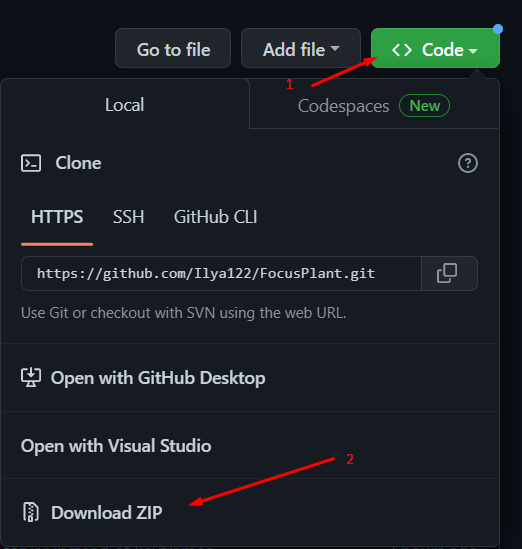This screenshot has height=549, width=522.
Task: Click the angle brackets icon on Code button
Action: (x=402, y=50)
